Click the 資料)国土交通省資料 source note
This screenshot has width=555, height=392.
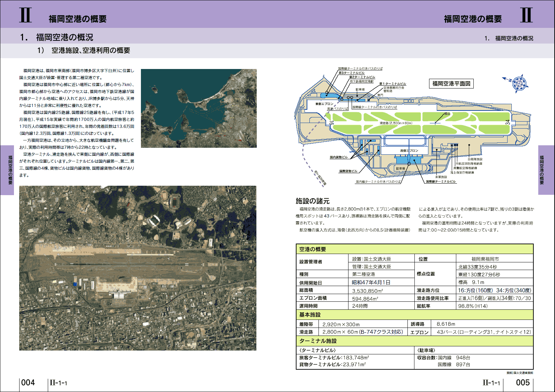(520, 373)
